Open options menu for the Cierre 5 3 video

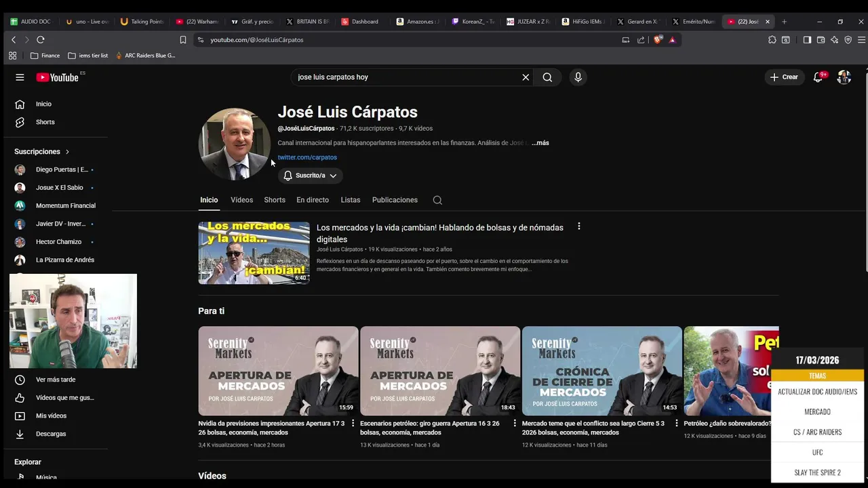[676, 423]
